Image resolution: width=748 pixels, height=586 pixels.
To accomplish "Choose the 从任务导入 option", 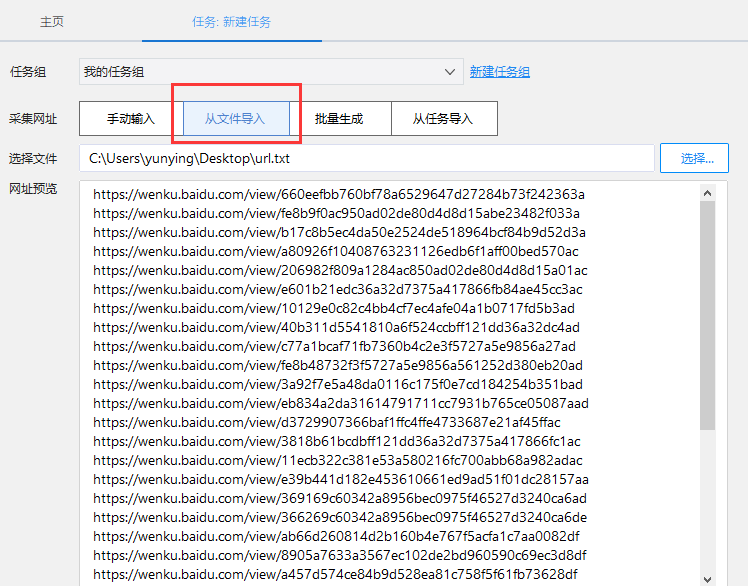I will (x=444, y=118).
